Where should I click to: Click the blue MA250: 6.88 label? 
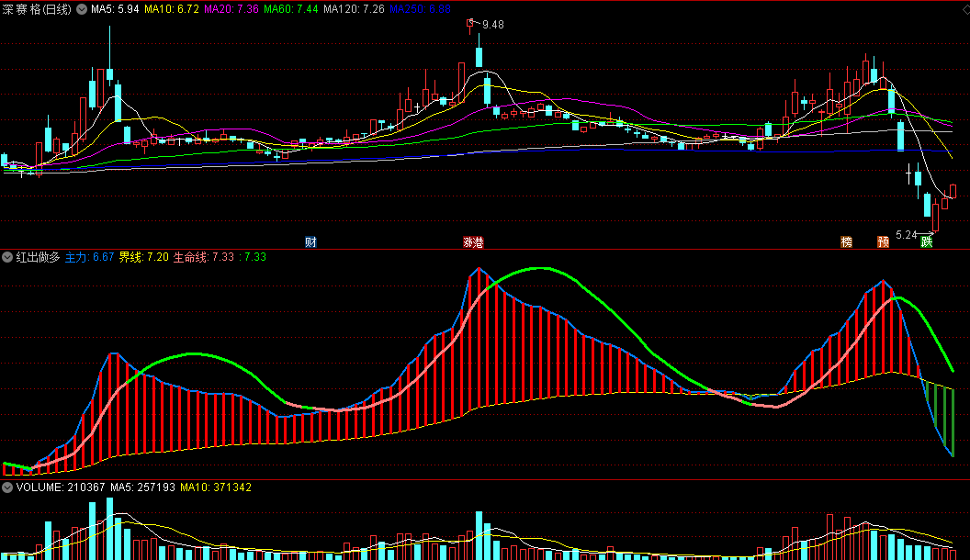click(420, 9)
